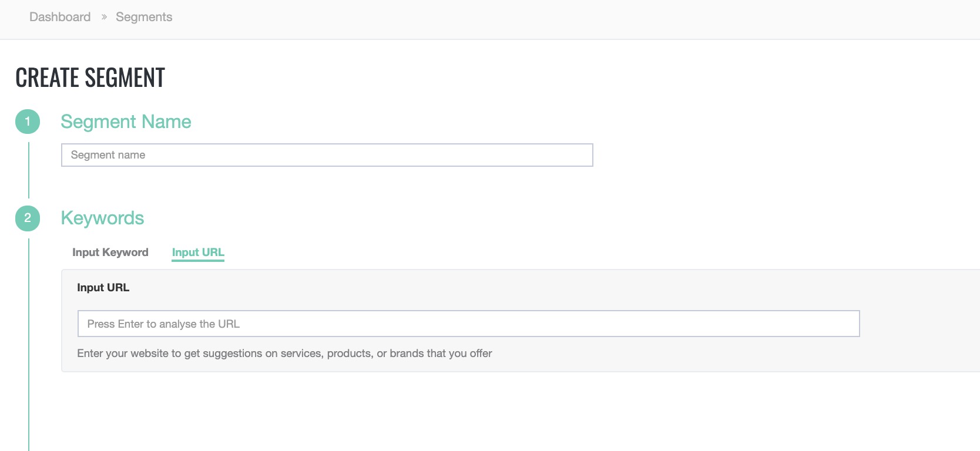
Task: Click the breadcrumb double-chevron separator
Action: pyautogui.click(x=104, y=17)
